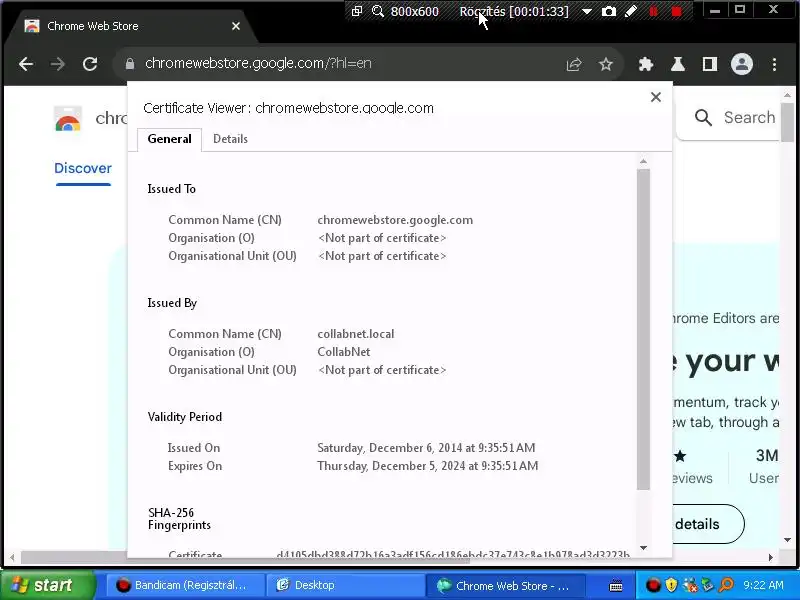Click the Validity Period heading
Image resolution: width=800 pixels, height=600 pixels.
tap(185, 417)
